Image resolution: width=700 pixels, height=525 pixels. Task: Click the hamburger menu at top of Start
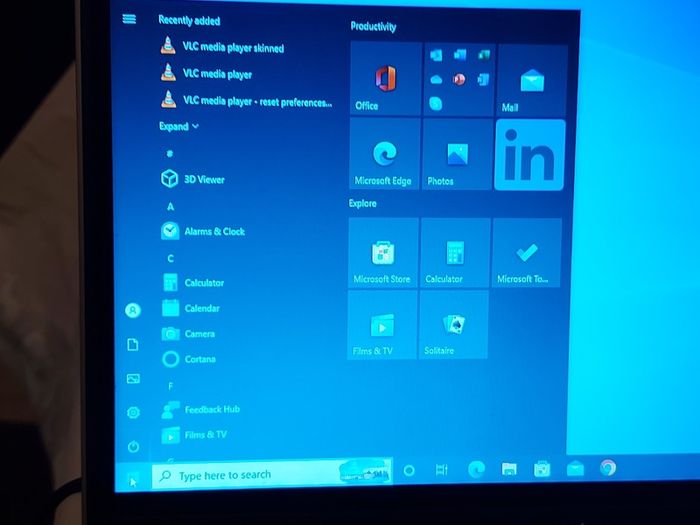pyautogui.click(x=129, y=19)
